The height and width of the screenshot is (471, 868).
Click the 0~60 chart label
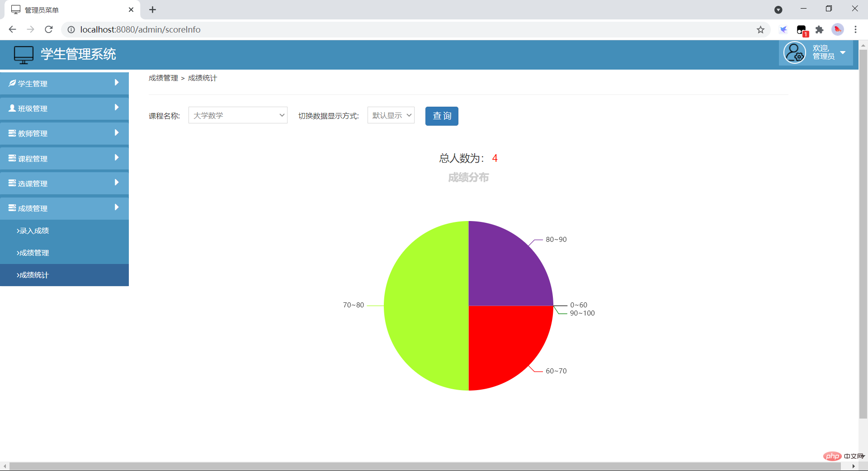pyautogui.click(x=579, y=305)
